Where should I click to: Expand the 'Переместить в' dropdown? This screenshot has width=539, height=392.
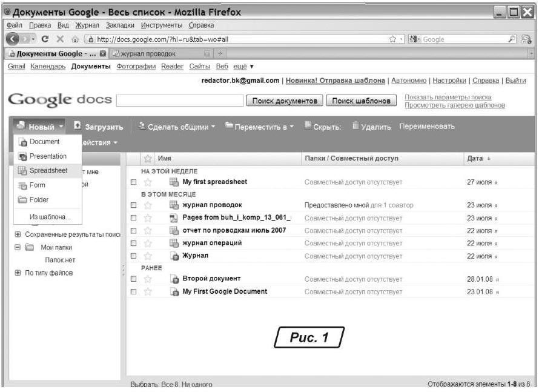coord(259,127)
